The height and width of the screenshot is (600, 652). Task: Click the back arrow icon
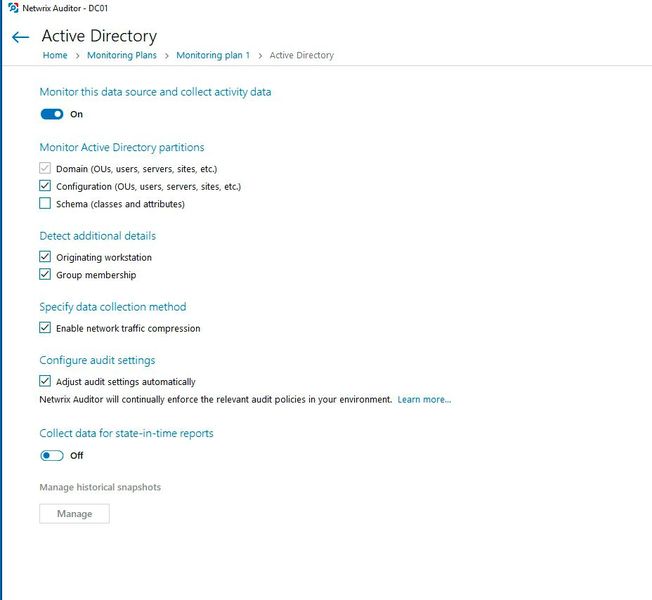point(20,37)
